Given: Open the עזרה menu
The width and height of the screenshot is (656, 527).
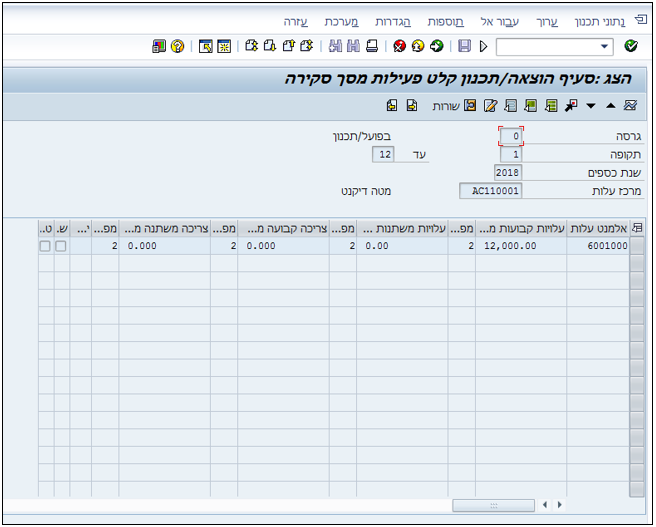Looking at the screenshot, I should [295, 22].
